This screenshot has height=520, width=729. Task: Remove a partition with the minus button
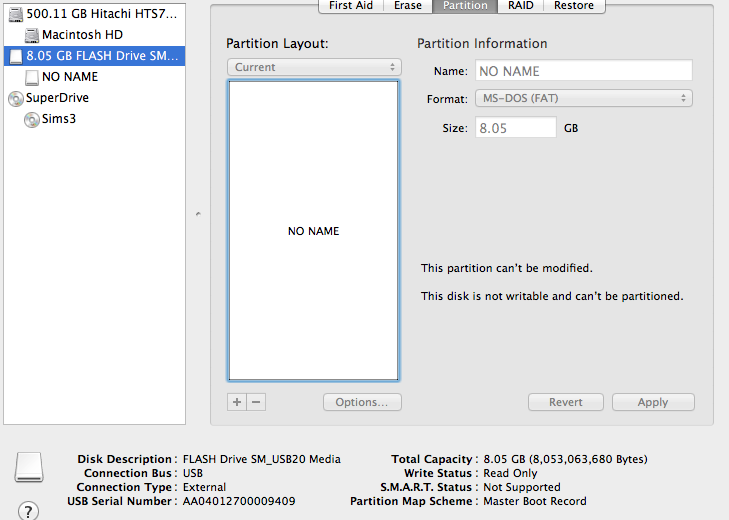click(x=256, y=402)
